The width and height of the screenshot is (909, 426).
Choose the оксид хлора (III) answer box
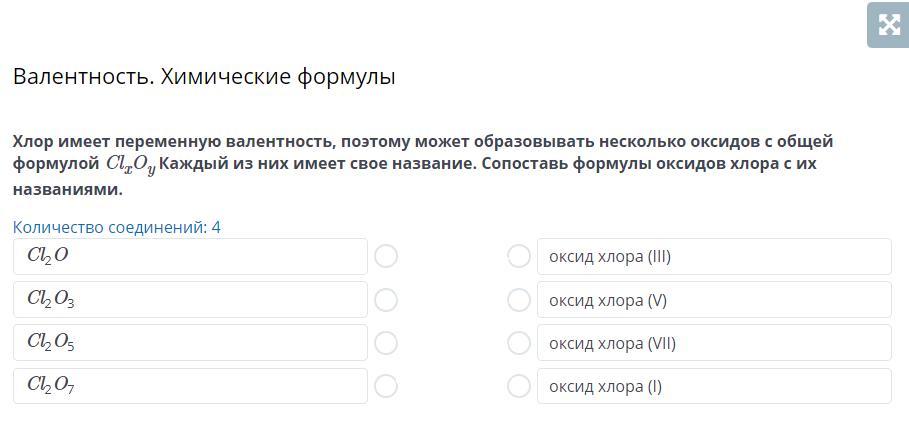point(713,257)
